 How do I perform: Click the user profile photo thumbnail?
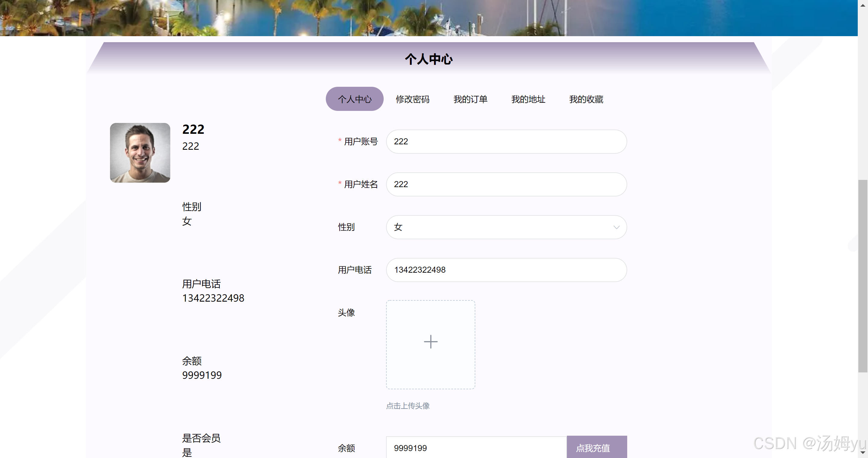tap(140, 152)
